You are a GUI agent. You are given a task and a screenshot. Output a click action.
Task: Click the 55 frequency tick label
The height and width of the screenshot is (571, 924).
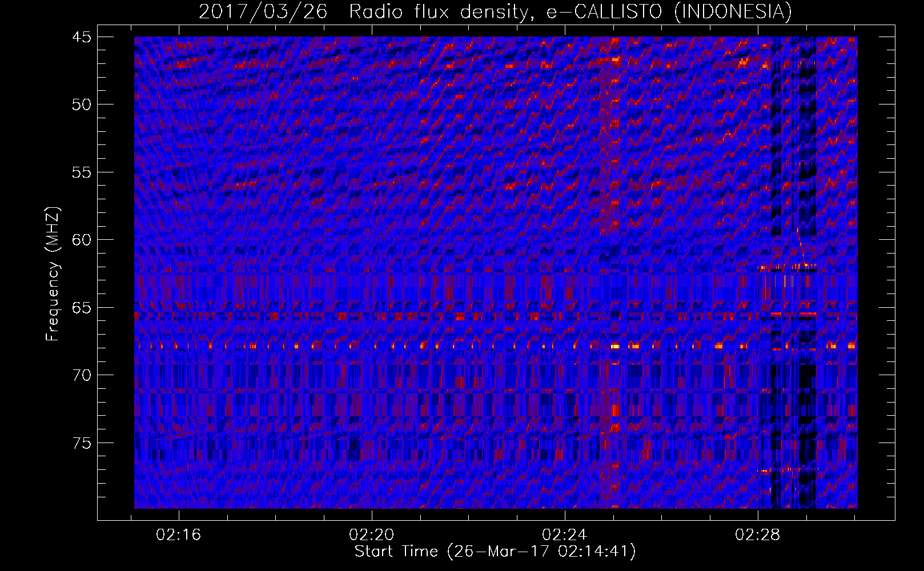pos(81,172)
